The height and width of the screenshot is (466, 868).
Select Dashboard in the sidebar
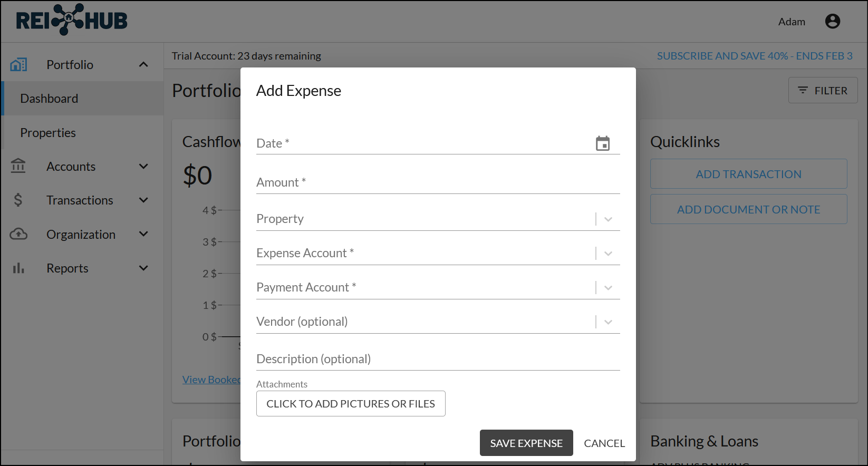(49, 99)
